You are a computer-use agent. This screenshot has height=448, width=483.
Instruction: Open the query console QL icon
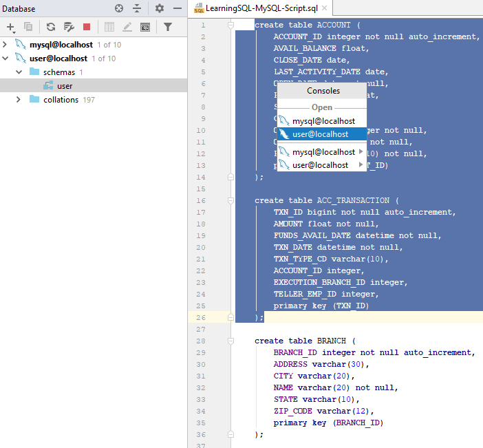[145, 27]
